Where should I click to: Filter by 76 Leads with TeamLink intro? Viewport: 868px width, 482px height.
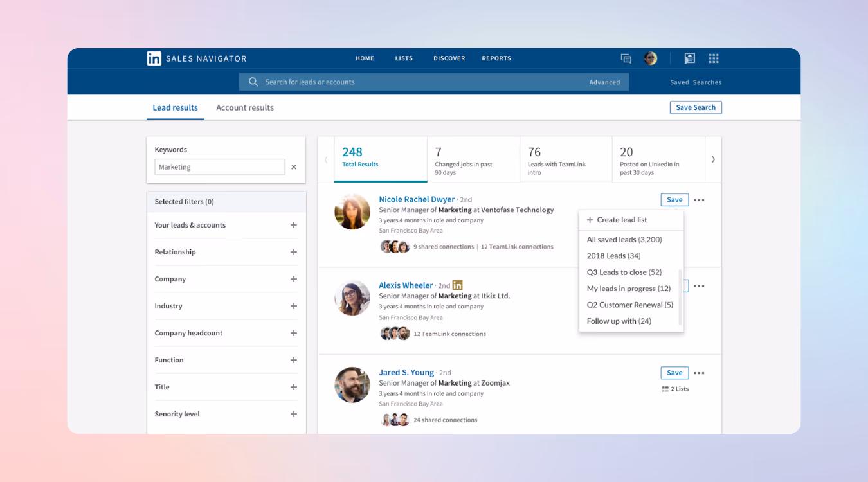(566, 159)
